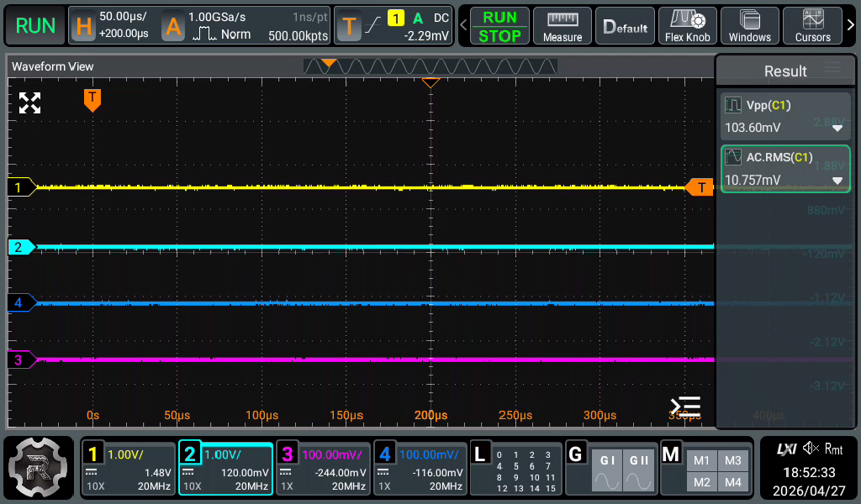This screenshot has width=861, height=504.
Task: Toggle channel 4 blue on/off
Action: [x=420, y=469]
